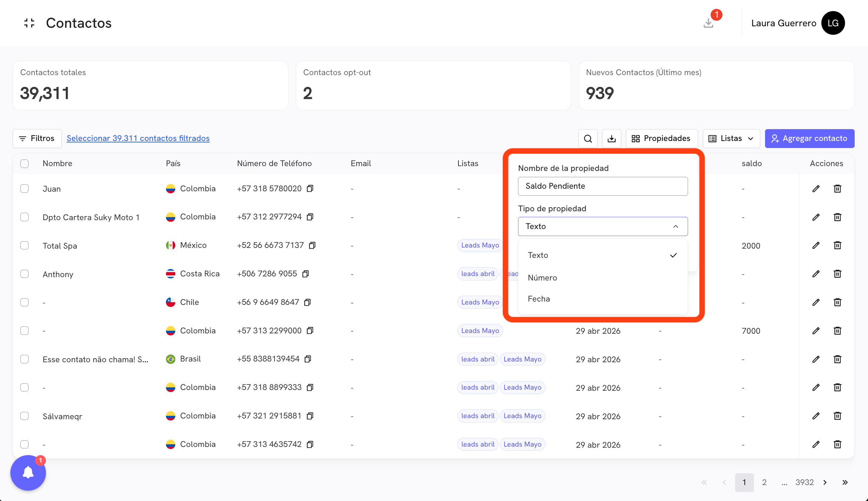868x501 pixels.
Task: Select the Anthony row checkbox
Action: coord(24,274)
